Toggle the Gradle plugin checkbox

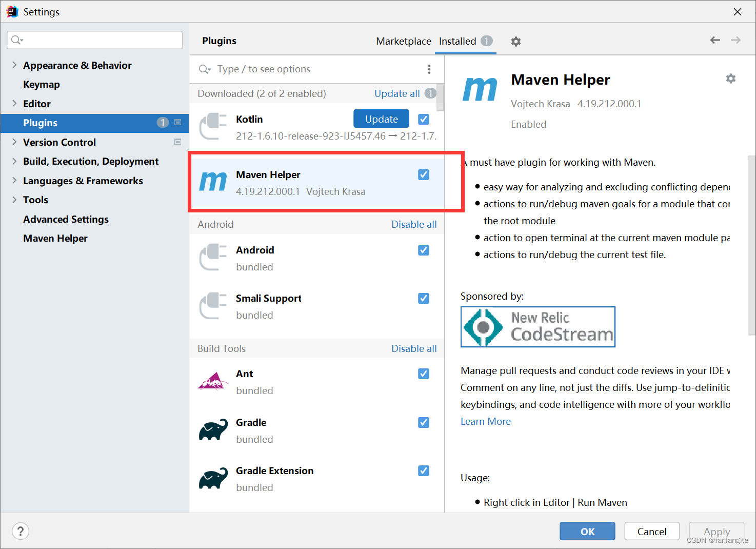(x=424, y=422)
